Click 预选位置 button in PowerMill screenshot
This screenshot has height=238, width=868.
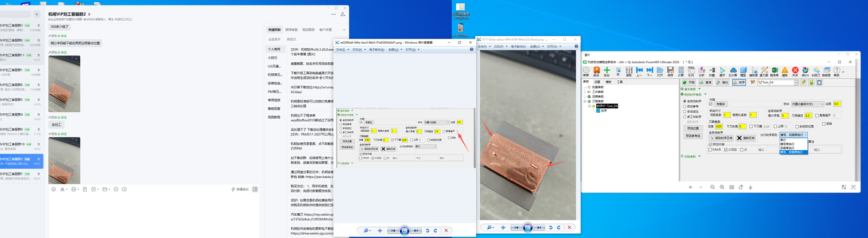[x=693, y=128]
